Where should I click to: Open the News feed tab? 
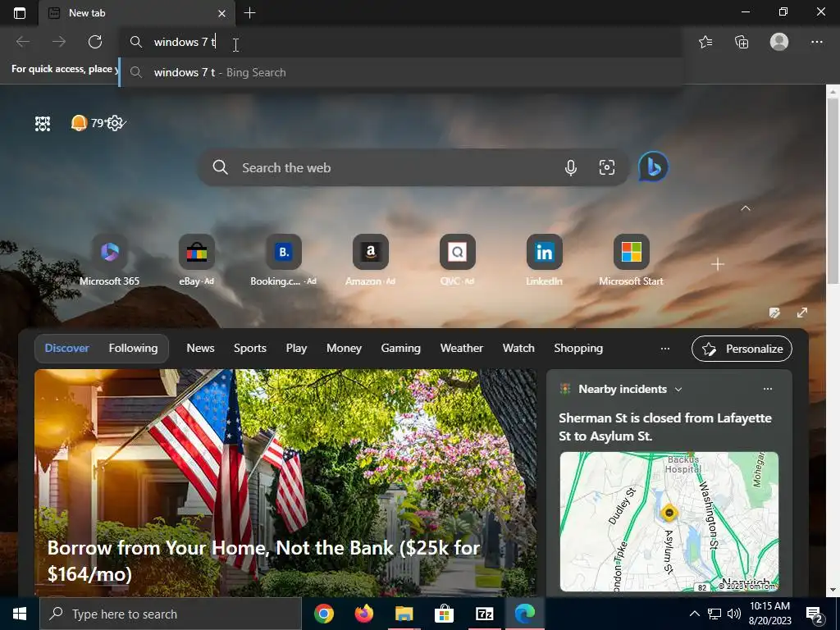click(200, 348)
